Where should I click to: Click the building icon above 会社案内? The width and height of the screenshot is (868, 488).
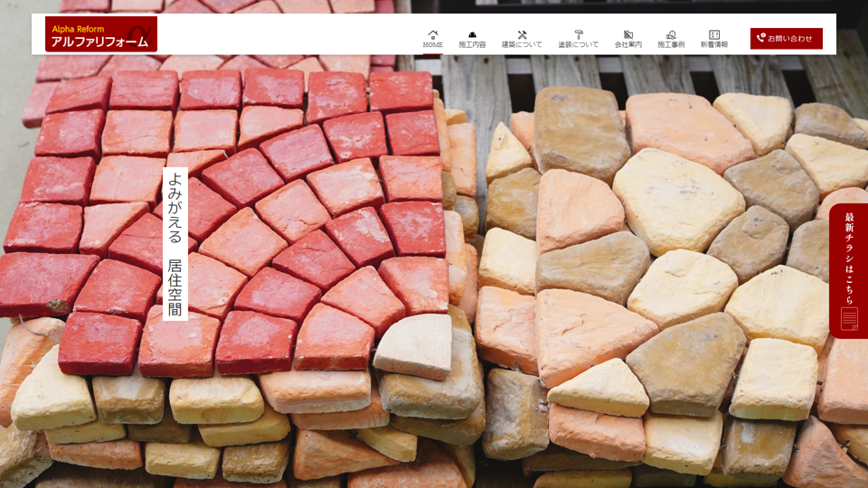coord(628,34)
